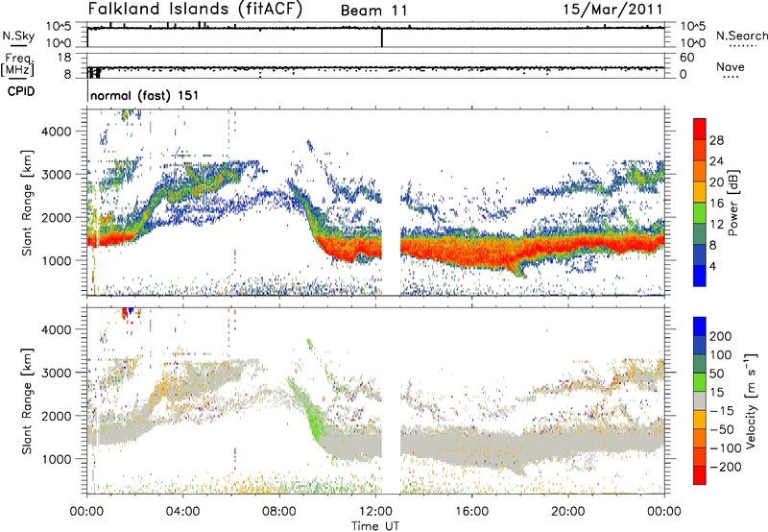Pick the bright blue bottom segment of Power colorbar
The image size is (768, 532).
(700, 276)
